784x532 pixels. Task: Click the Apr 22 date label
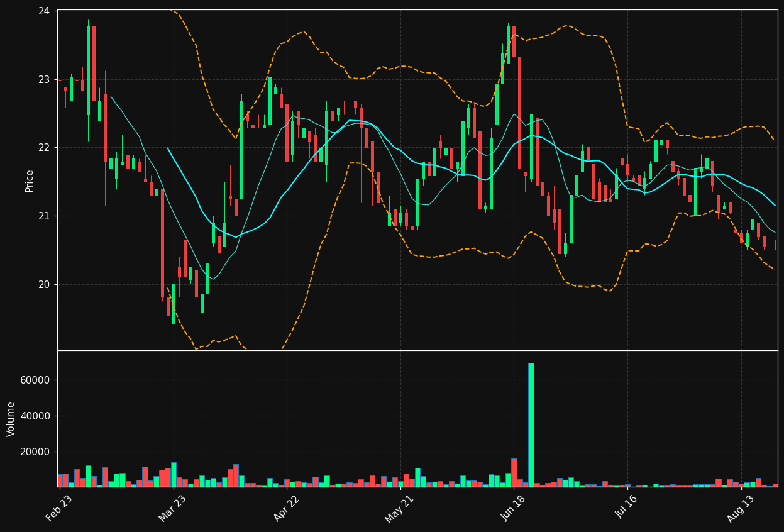[286, 509]
